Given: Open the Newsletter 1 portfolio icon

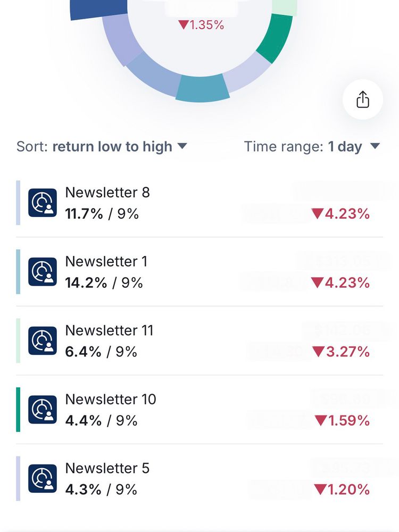Looking at the screenshot, I should coord(43,271).
